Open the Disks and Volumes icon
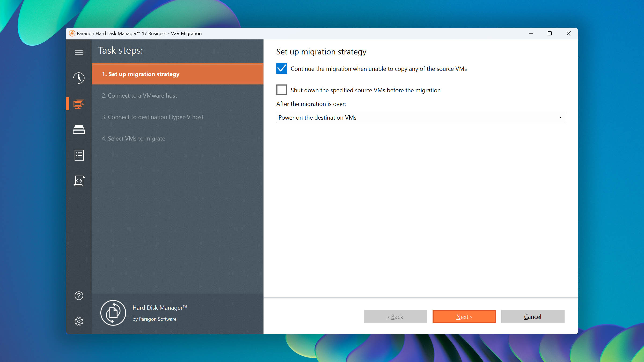Screen dimensions: 644x362 (x=79, y=130)
